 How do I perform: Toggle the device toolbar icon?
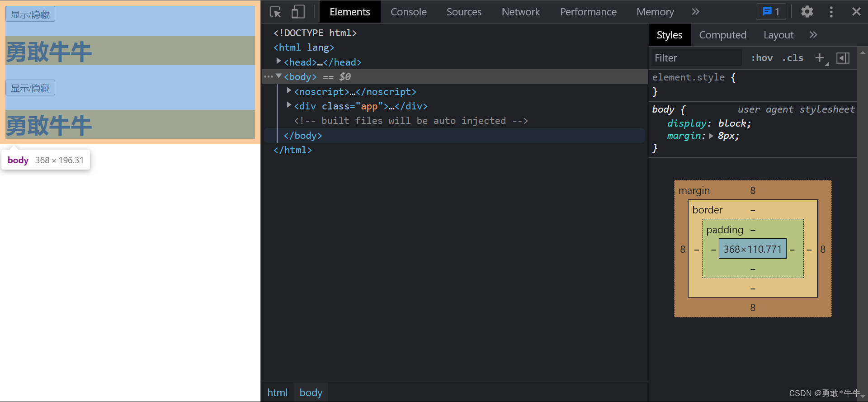298,12
